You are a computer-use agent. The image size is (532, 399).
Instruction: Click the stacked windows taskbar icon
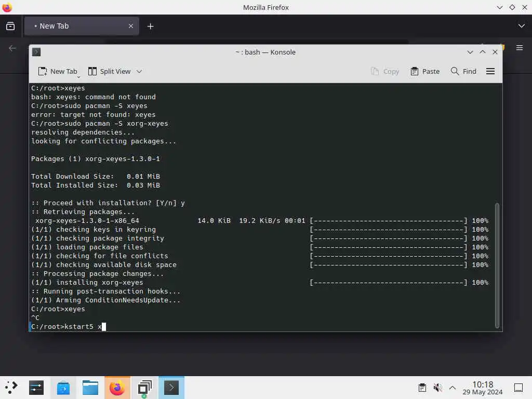click(144, 388)
